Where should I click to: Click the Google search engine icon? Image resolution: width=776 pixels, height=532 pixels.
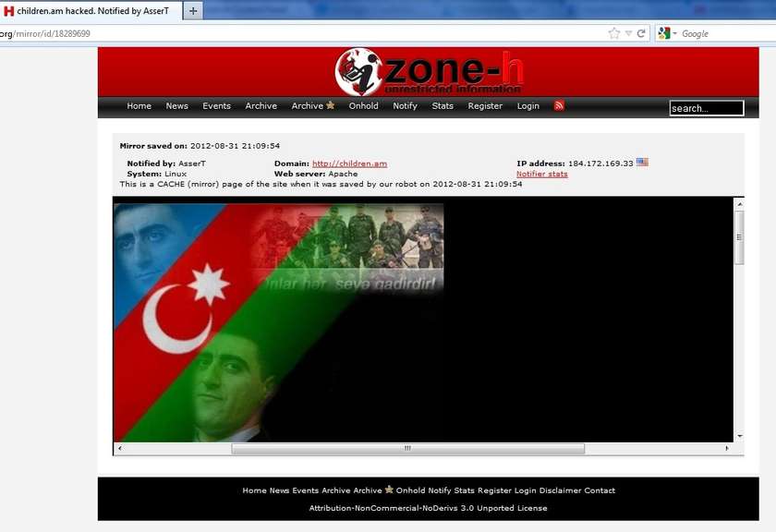[x=663, y=33]
